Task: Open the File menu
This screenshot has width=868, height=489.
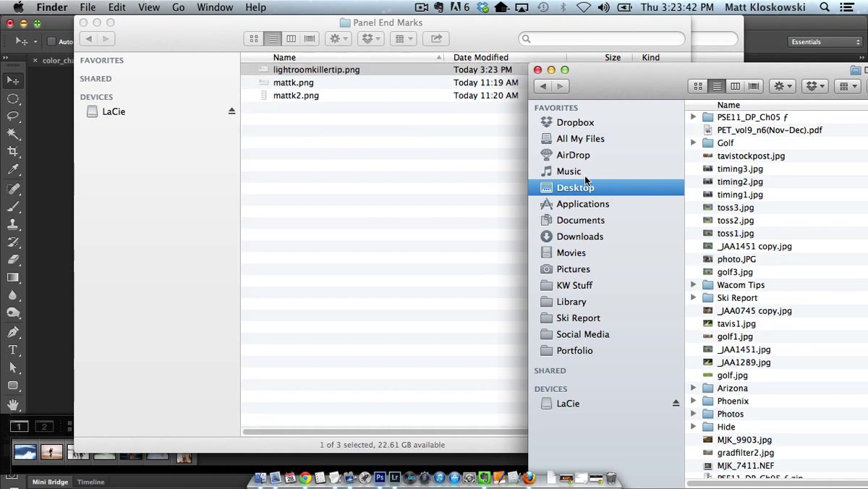Action: point(88,7)
